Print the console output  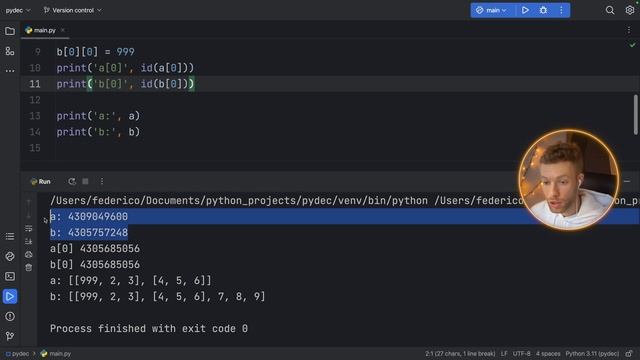coord(29,254)
